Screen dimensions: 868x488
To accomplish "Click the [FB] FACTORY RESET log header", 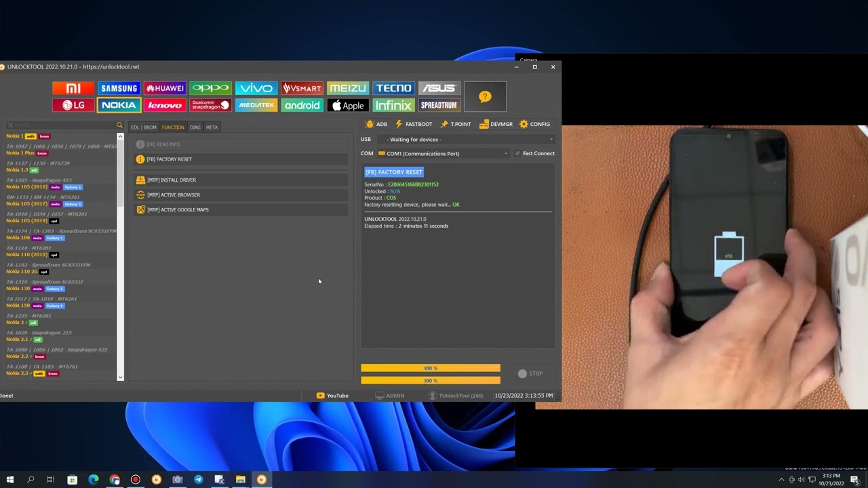I will pos(394,172).
